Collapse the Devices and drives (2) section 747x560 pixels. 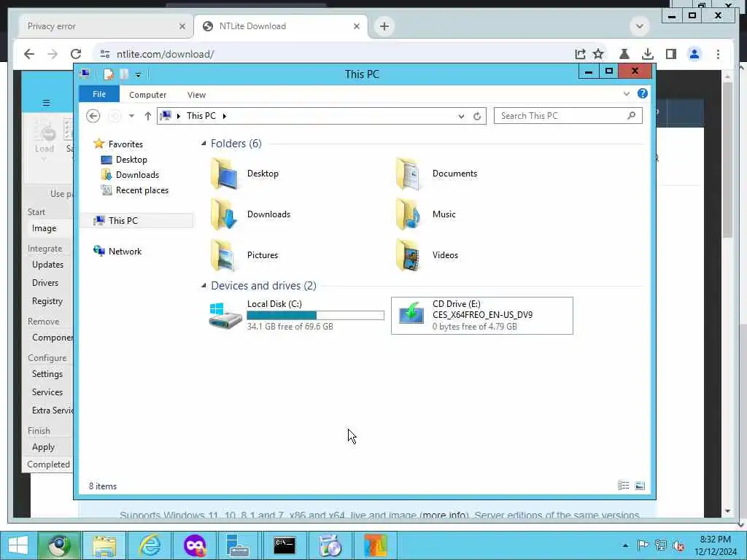[x=204, y=286]
